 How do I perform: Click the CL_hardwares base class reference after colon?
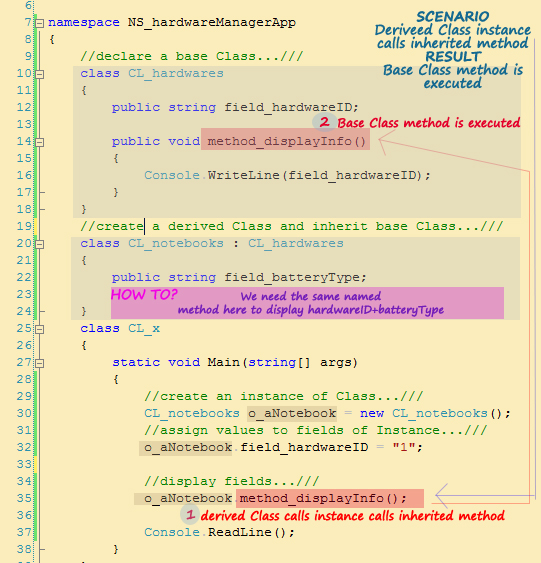[x=296, y=243]
